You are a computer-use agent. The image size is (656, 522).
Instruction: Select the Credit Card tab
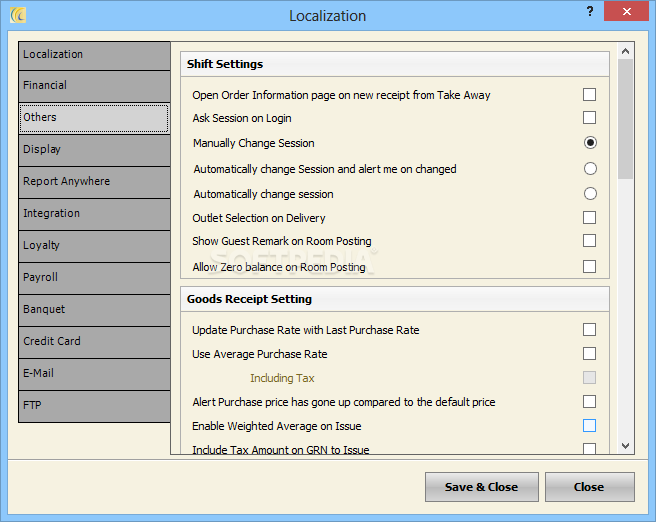pyautogui.click(x=95, y=342)
